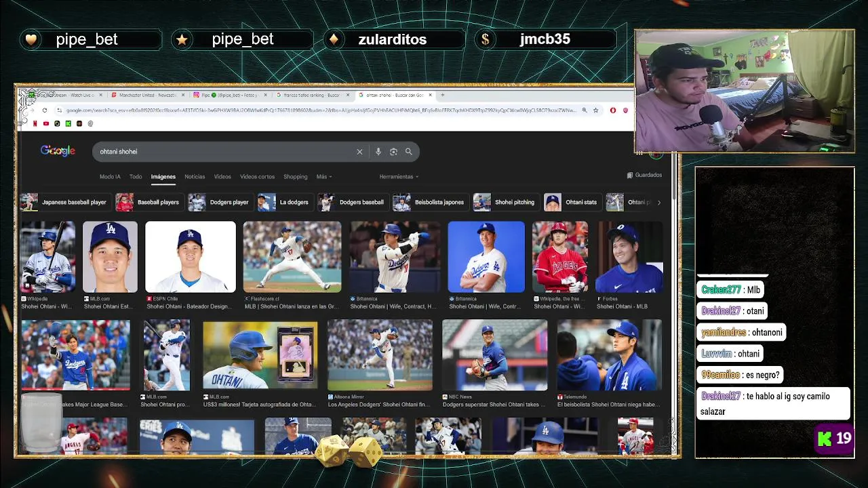Open the Flashscore.cl pitching thumbnail
The image size is (868, 488).
coord(292,257)
